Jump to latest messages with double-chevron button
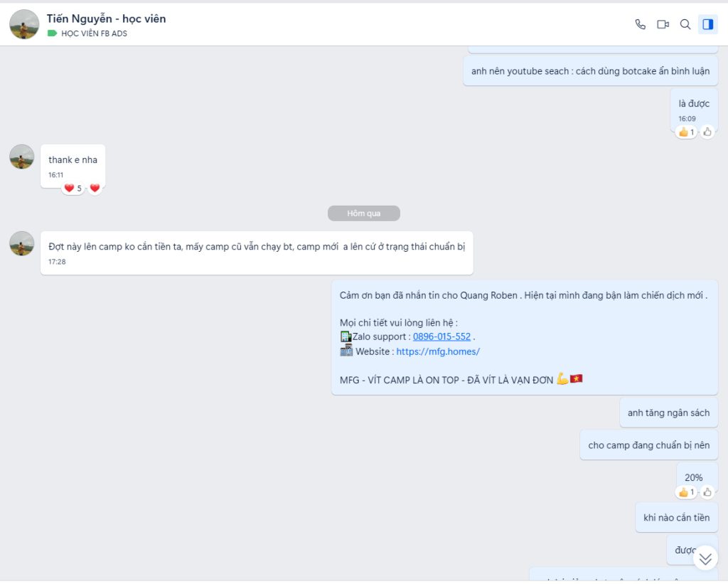This screenshot has width=728, height=584. coord(705,558)
